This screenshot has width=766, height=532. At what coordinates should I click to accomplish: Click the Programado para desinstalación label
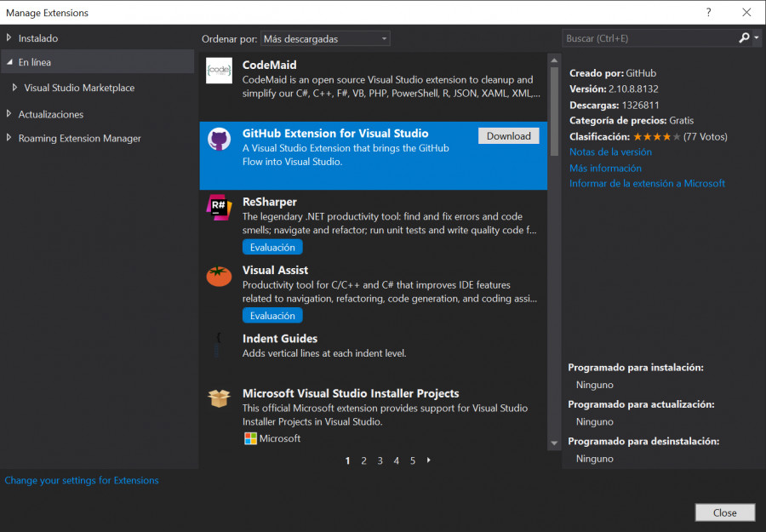tap(643, 441)
